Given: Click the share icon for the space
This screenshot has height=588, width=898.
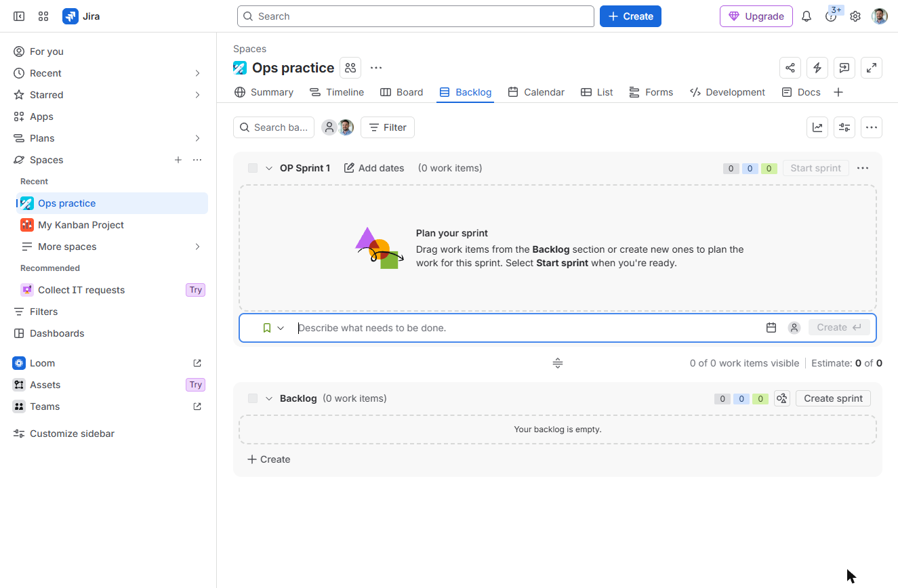Looking at the screenshot, I should (790, 68).
